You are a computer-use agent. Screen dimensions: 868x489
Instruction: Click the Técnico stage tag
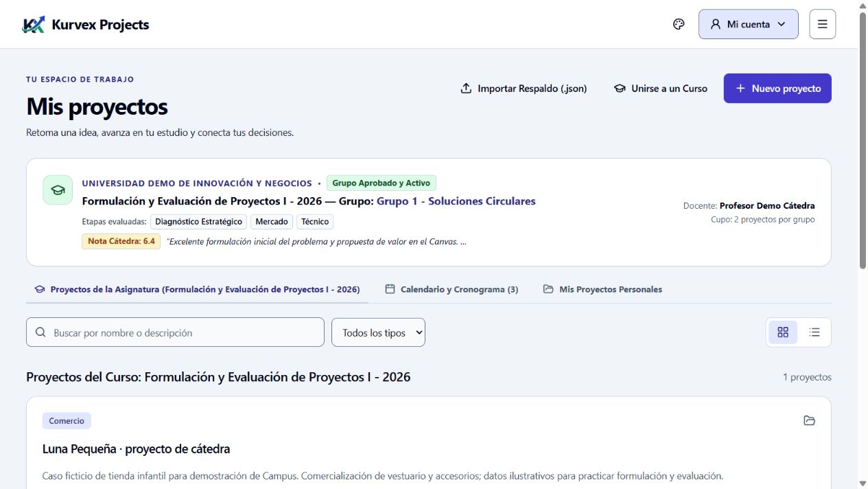click(315, 222)
